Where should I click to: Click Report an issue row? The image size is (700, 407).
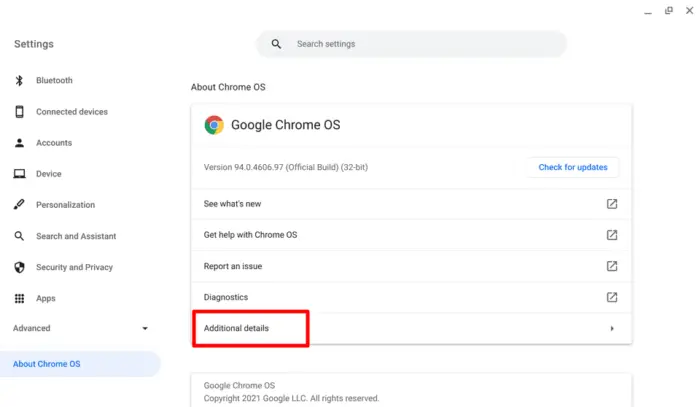tap(411, 266)
